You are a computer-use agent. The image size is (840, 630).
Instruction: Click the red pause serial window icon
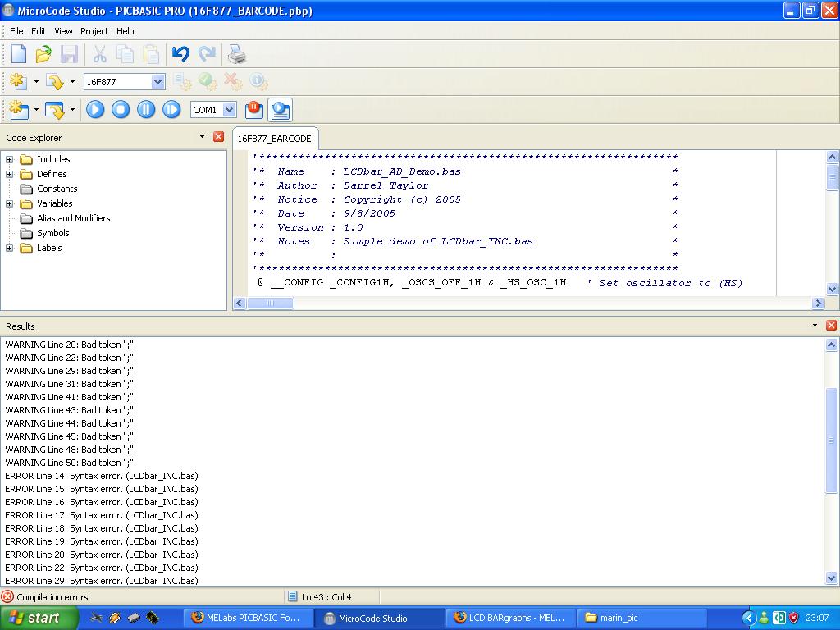pyautogui.click(x=254, y=109)
